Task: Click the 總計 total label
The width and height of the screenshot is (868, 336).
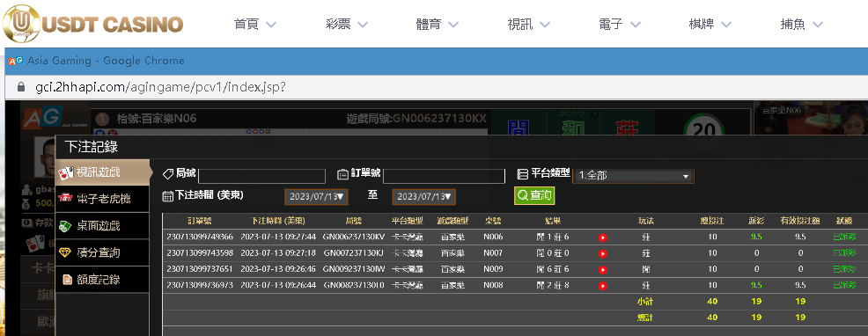Action: [x=645, y=318]
